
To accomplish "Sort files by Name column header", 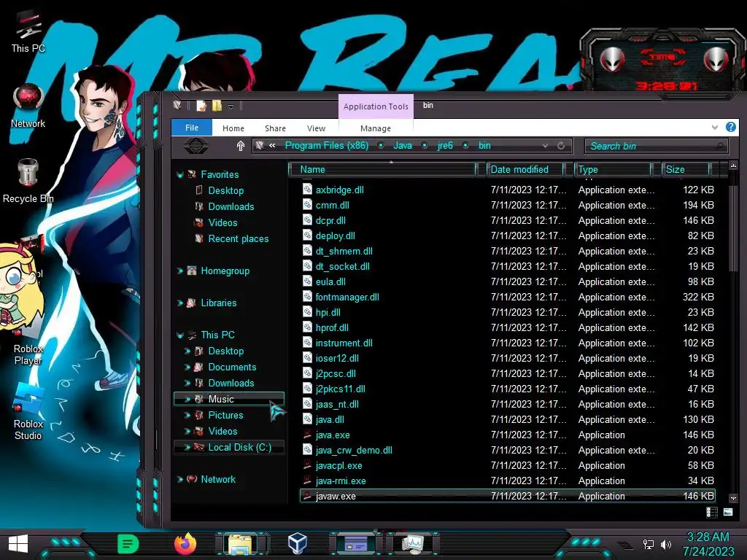I will pos(384,169).
